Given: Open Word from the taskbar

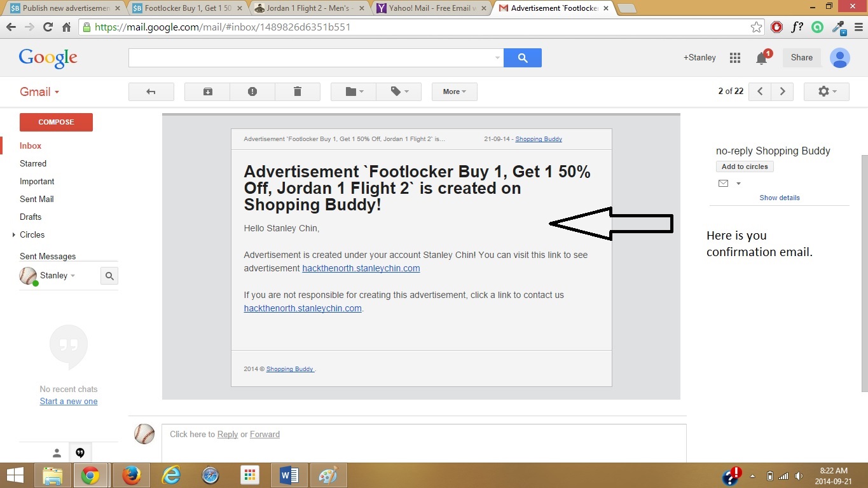Looking at the screenshot, I should 289,475.
